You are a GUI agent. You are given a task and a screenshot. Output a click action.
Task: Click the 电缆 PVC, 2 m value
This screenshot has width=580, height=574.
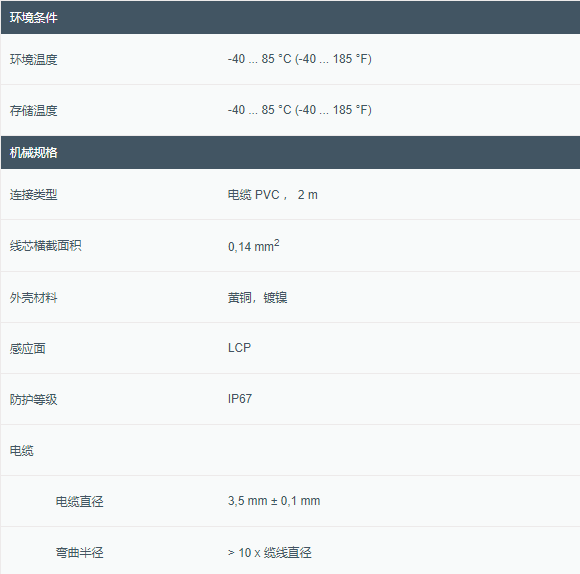273,195
